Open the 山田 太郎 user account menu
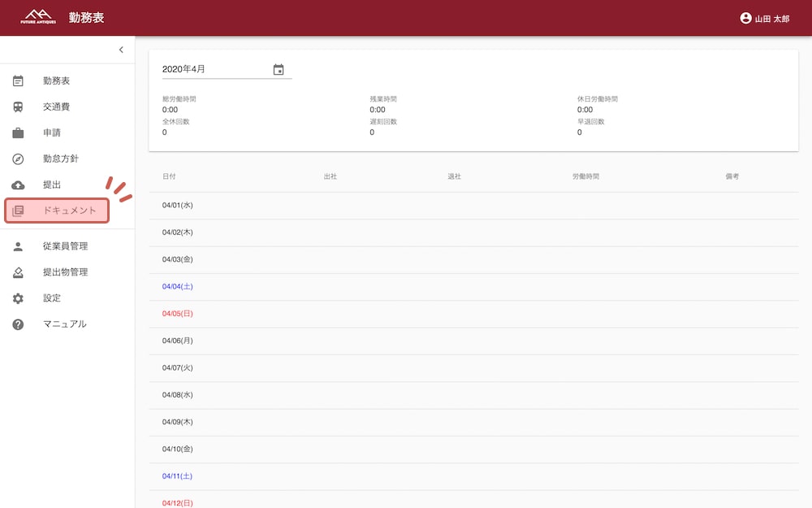Screen dimensions: 812x508 [764, 18]
